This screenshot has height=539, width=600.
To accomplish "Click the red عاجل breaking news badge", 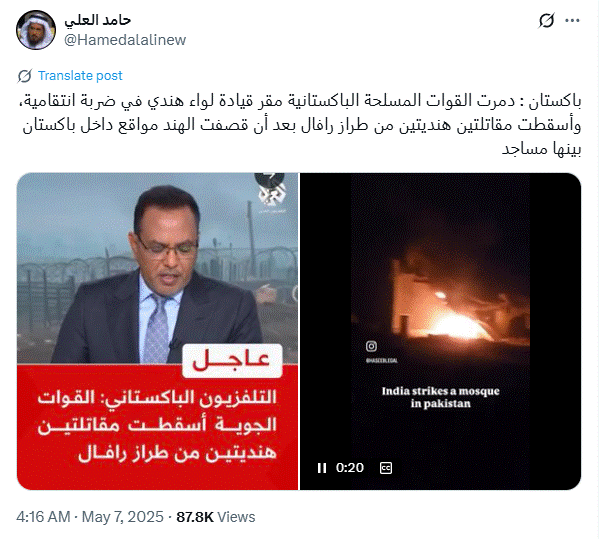I will pos(232,361).
